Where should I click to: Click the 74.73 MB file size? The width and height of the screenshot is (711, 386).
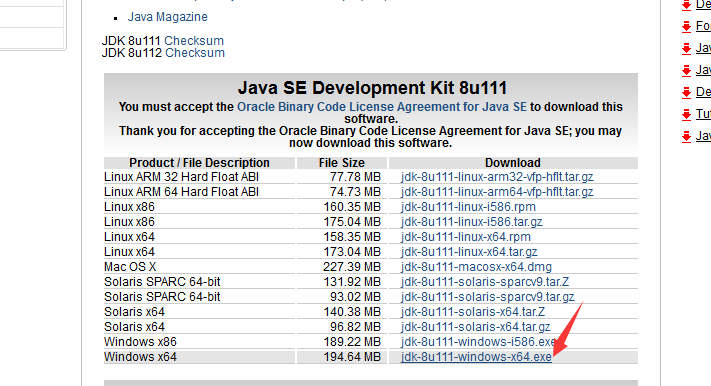click(356, 192)
